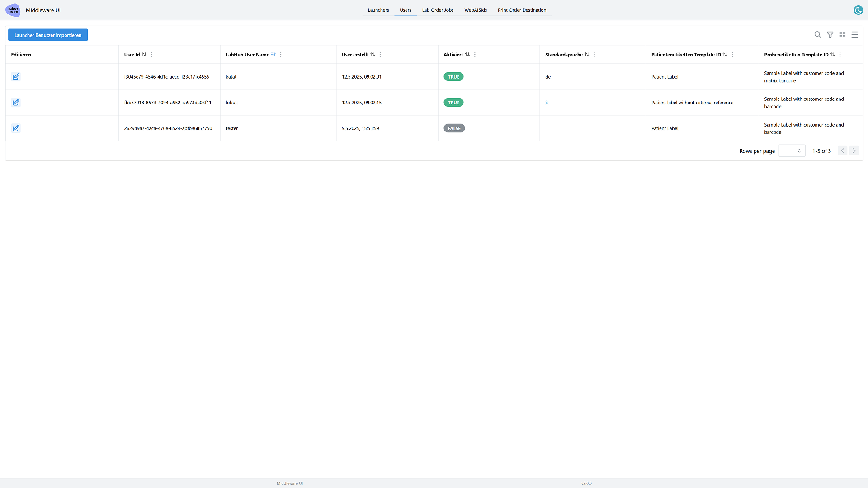Click the labor team logo

coord(13,10)
